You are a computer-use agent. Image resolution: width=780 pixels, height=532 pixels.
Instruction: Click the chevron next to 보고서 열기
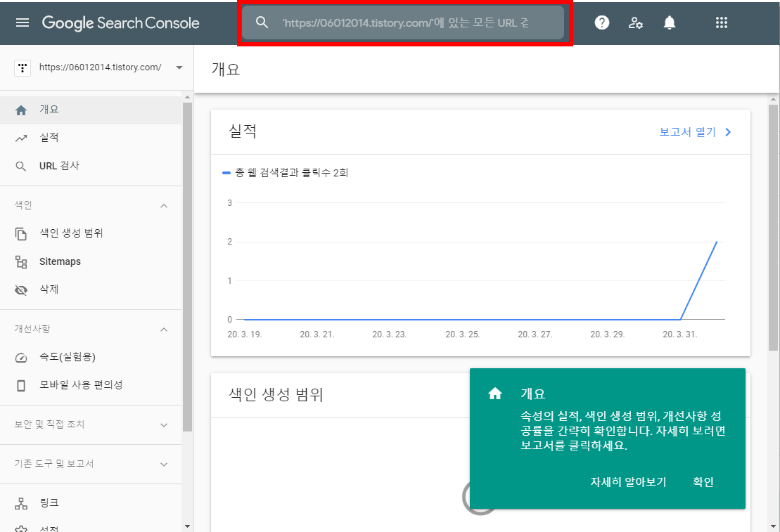coord(728,132)
